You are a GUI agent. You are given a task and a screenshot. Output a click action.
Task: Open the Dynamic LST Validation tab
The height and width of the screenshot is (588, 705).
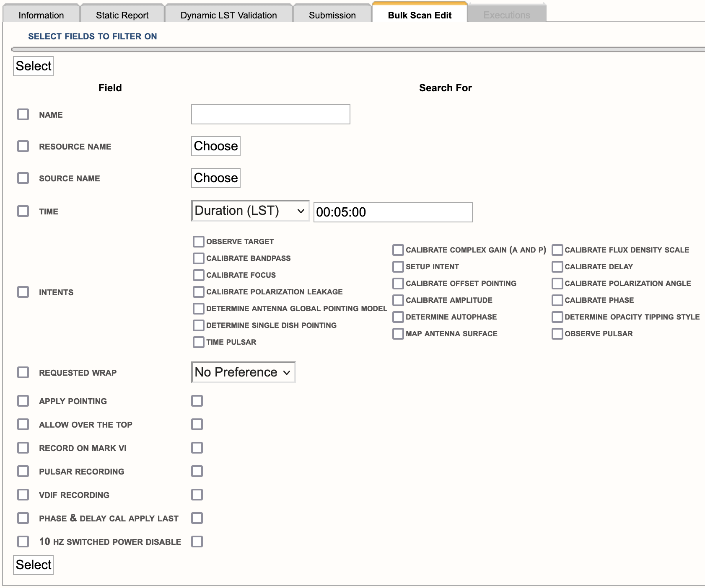pyautogui.click(x=228, y=15)
